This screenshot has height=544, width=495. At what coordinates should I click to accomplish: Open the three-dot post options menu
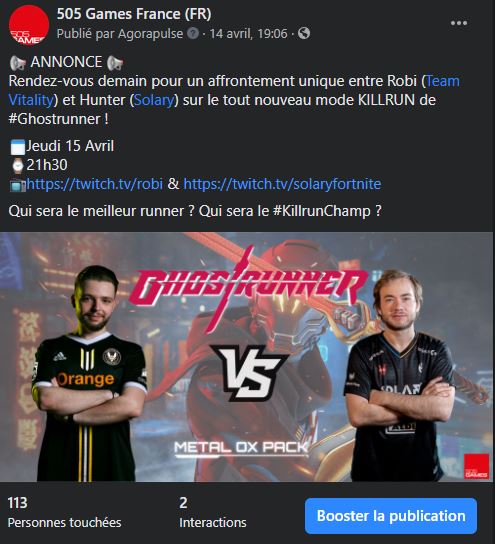tap(459, 23)
